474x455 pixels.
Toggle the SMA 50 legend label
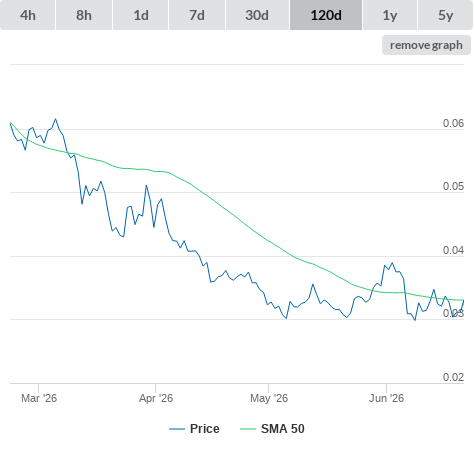(x=283, y=429)
